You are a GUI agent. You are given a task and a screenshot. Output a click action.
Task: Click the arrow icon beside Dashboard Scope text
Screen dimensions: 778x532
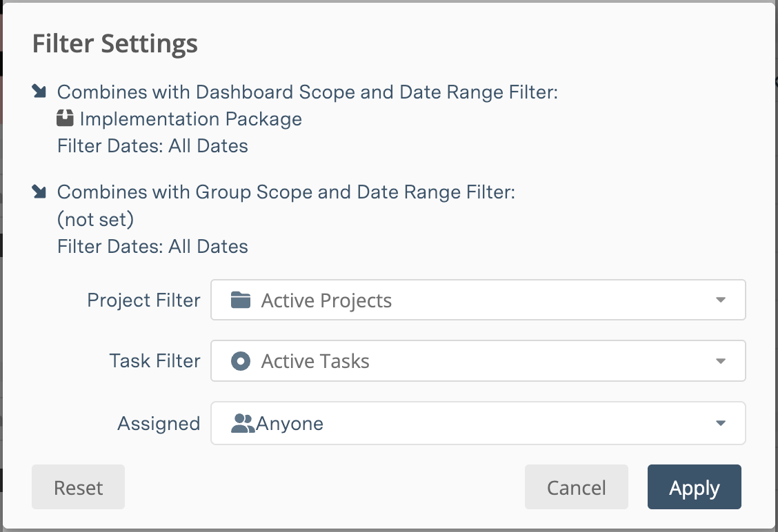click(x=39, y=90)
